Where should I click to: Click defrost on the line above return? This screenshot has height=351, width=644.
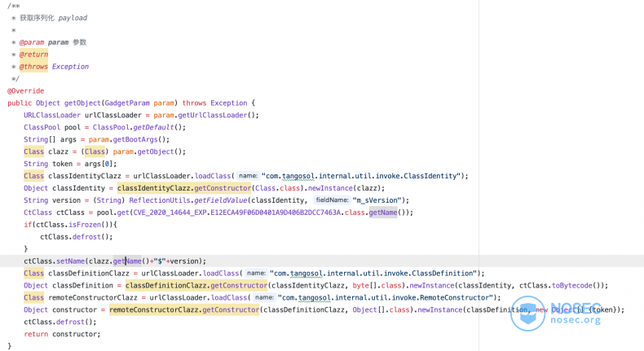coord(71,322)
